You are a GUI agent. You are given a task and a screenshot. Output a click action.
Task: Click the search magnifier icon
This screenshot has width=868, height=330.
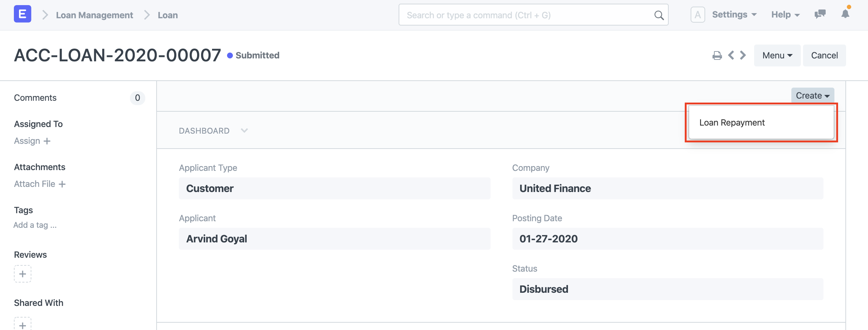click(x=659, y=15)
